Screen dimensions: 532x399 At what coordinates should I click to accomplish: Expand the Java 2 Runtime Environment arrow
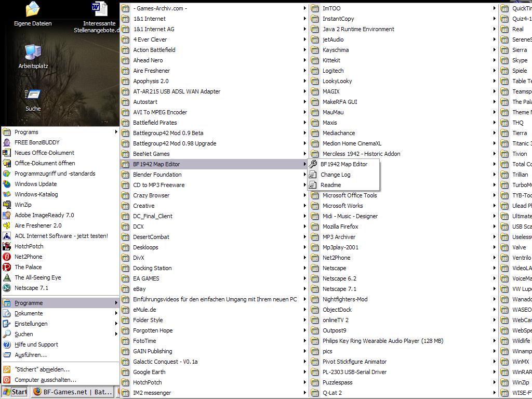coord(495,29)
